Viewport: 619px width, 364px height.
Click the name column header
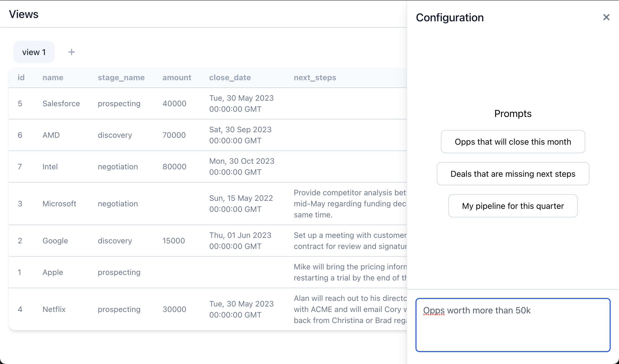pos(53,77)
